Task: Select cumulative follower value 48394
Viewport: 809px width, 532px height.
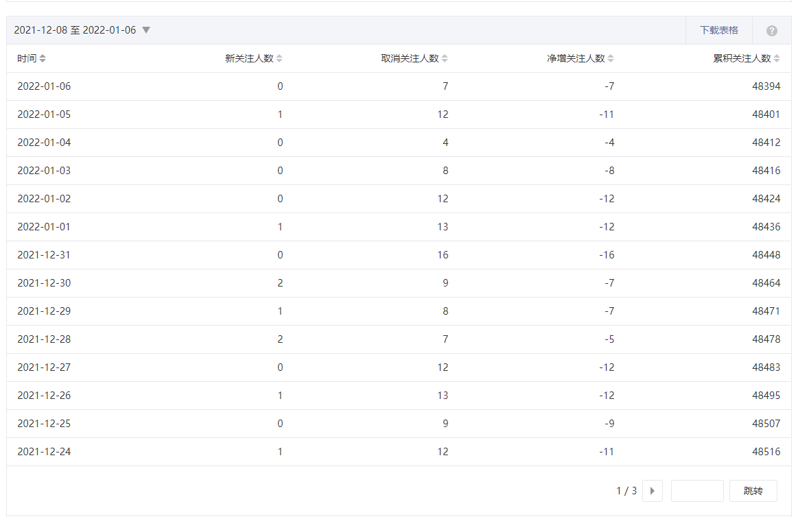Action: [x=766, y=86]
